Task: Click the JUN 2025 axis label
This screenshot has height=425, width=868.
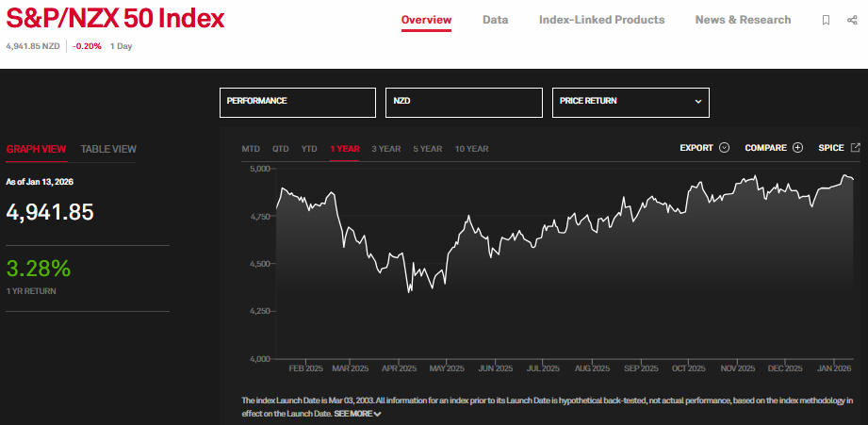Action: [x=496, y=368]
